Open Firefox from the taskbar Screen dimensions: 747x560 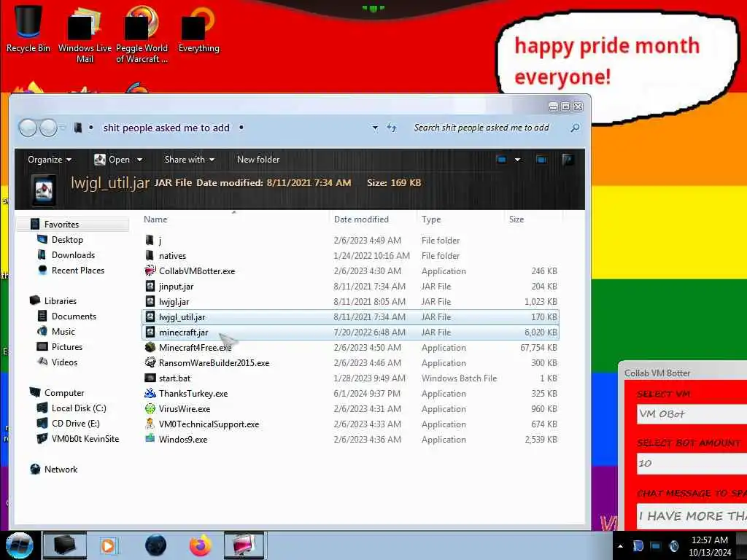tap(201, 545)
